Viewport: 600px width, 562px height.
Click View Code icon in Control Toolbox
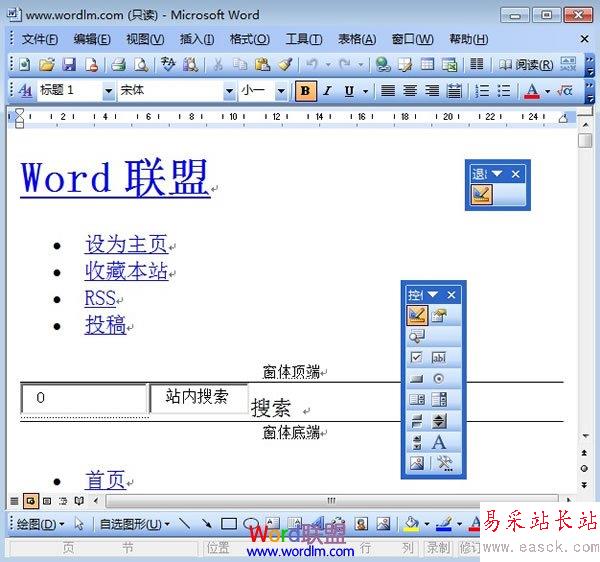click(416, 336)
